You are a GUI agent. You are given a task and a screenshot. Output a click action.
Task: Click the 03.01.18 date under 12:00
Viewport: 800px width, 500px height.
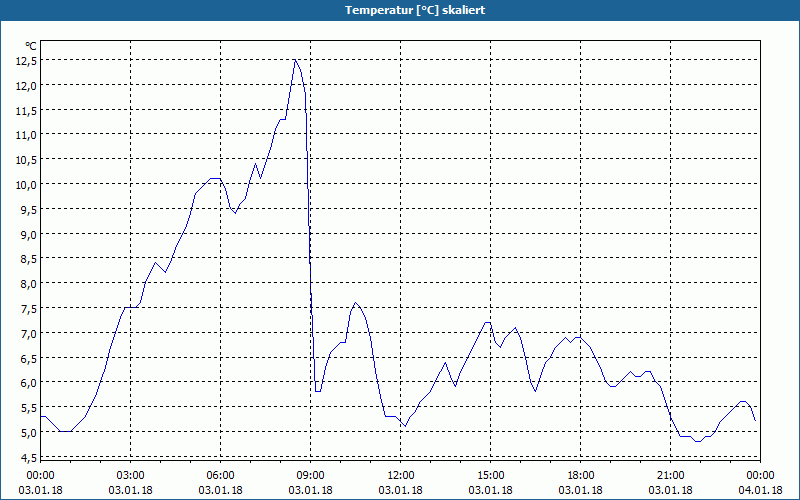point(401,490)
